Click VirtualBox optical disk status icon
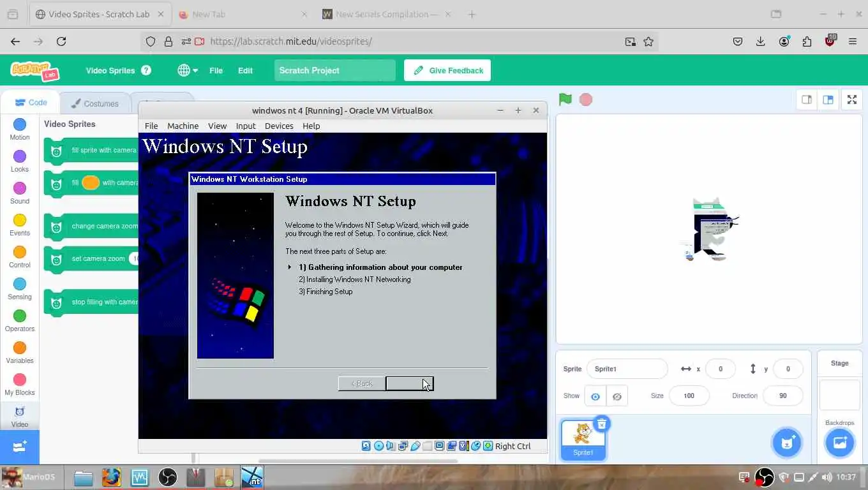The height and width of the screenshot is (490, 868). coord(378,446)
